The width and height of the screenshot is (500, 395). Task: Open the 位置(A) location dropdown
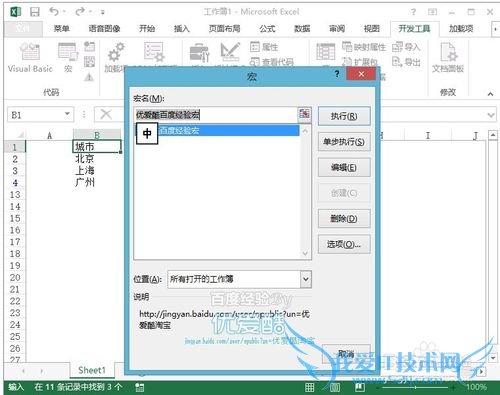tap(306, 279)
